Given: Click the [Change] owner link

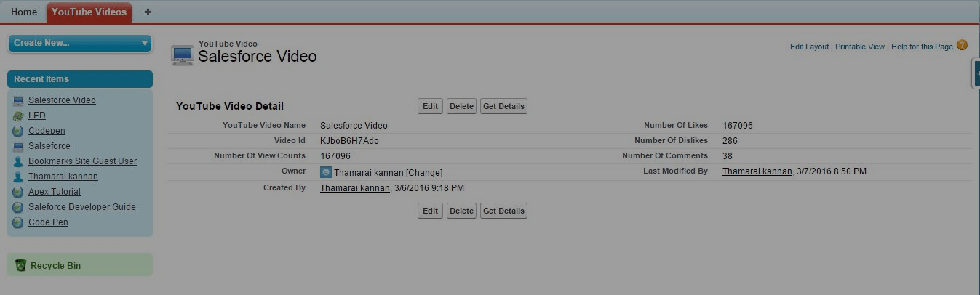Looking at the screenshot, I should [x=424, y=172].
